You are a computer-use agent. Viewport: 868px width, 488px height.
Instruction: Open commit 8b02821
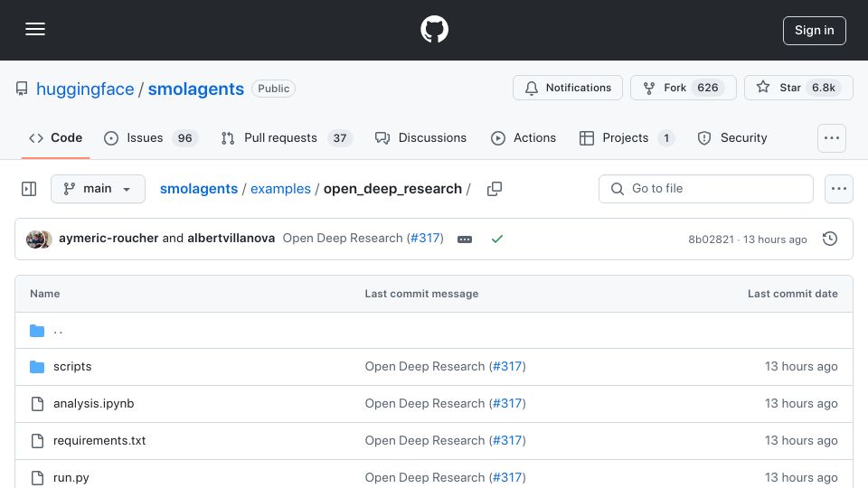tap(711, 239)
